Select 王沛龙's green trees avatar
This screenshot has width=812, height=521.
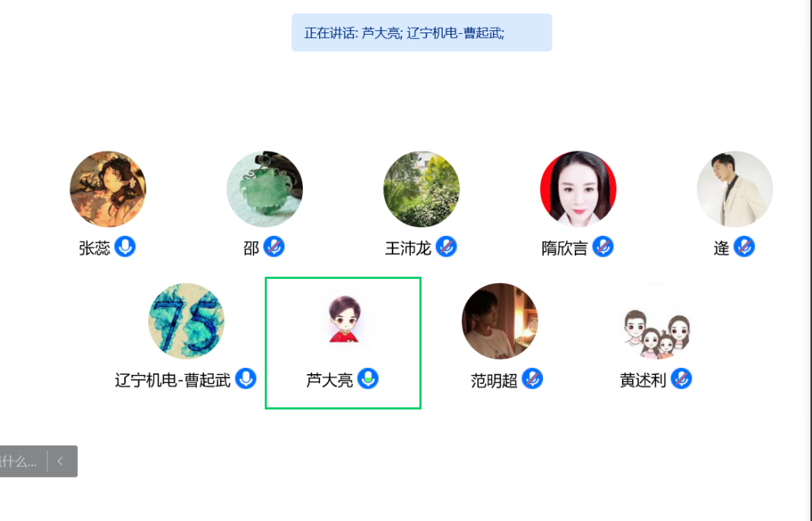coord(422,189)
